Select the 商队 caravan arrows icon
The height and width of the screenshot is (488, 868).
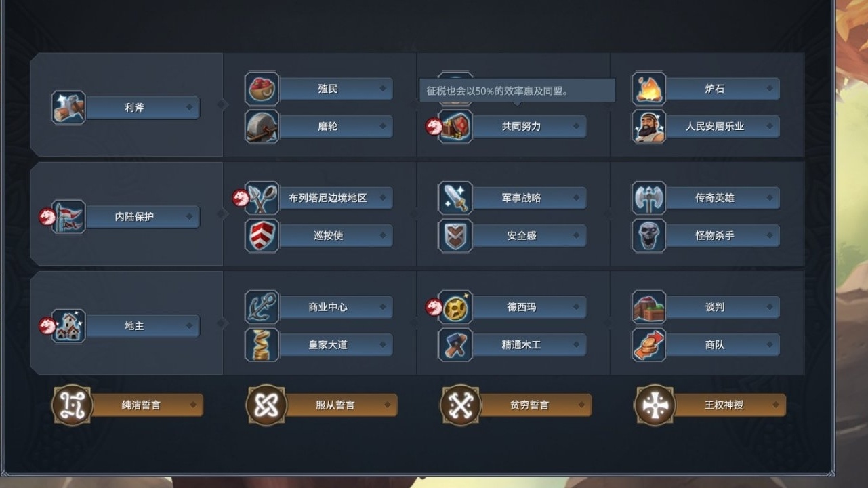click(649, 345)
